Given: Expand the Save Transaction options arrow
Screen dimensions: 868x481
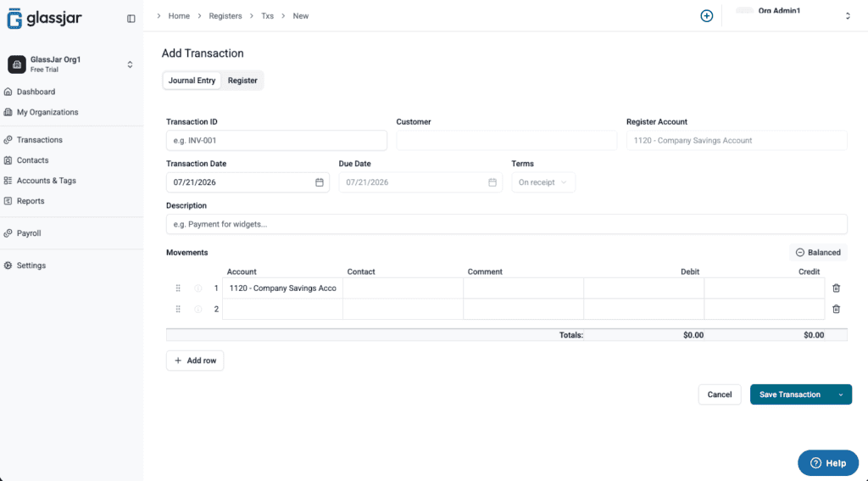Looking at the screenshot, I should click(x=840, y=394).
